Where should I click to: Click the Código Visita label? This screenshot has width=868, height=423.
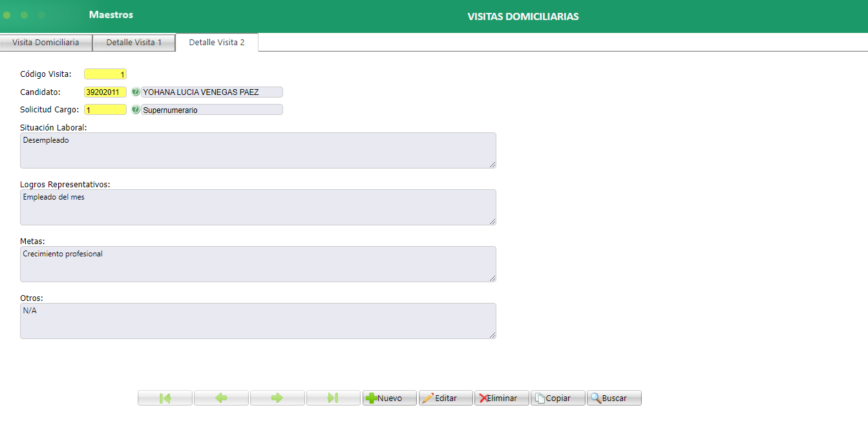(46, 74)
